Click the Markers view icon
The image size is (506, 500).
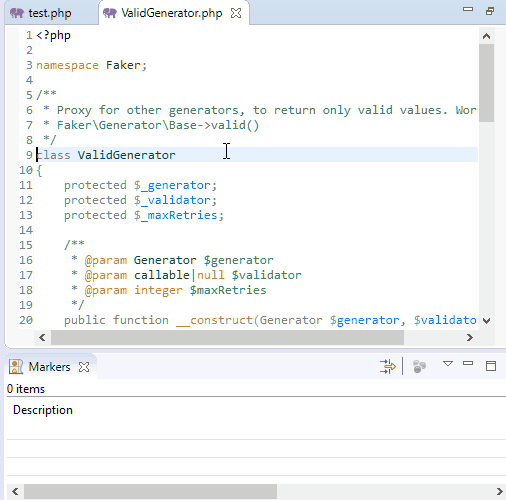point(16,367)
